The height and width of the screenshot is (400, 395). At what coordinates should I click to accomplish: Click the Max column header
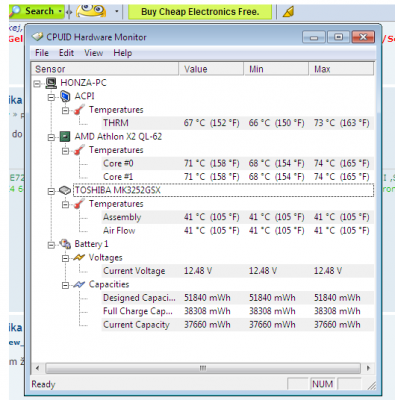coord(341,69)
